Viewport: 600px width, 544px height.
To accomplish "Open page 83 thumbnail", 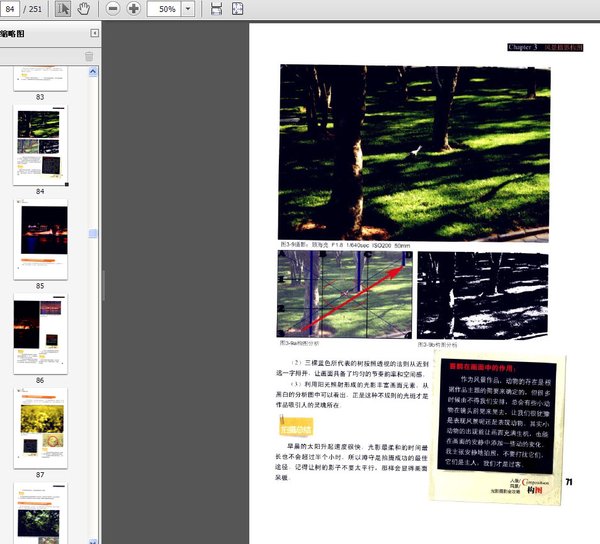I will pyautogui.click(x=40, y=80).
